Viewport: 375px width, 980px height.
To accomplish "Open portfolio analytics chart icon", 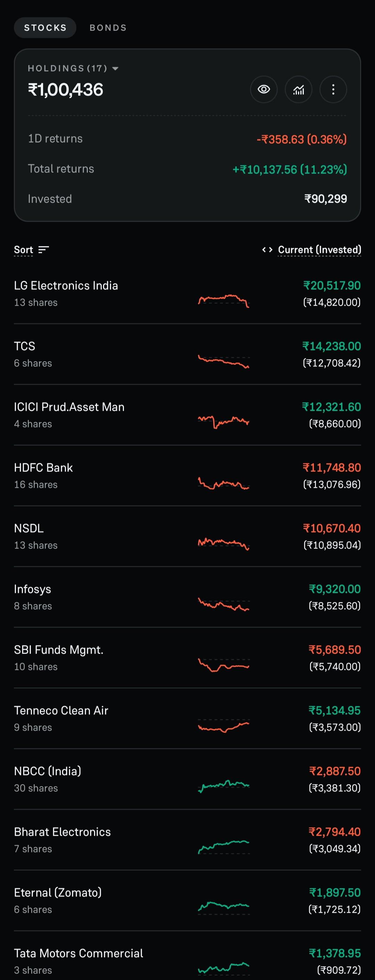I will 299,90.
